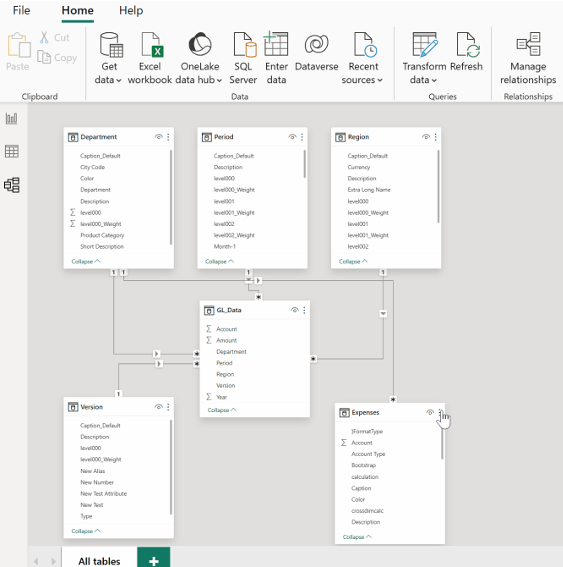Copy selected item
Viewport: 563px width, 567px height.
[57, 57]
